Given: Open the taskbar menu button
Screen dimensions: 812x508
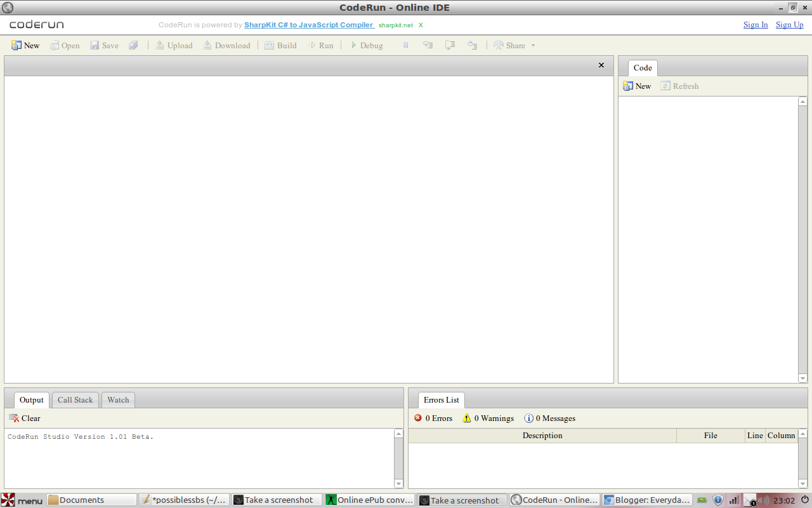Looking at the screenshot, I should point(22,500).
